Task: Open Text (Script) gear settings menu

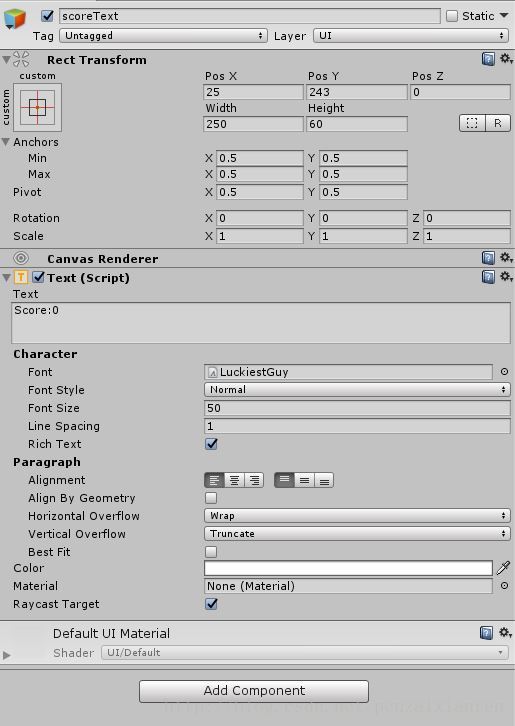Action: [506, 277]
